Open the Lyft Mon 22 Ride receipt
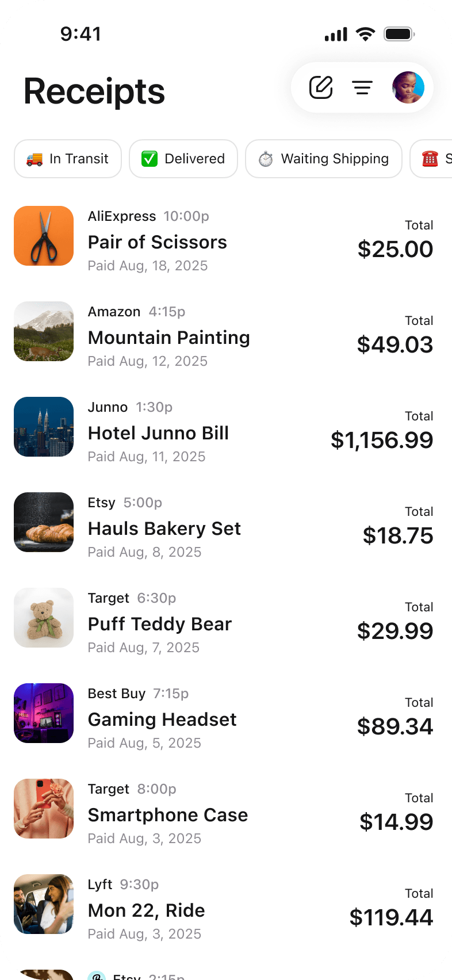452x980 pixels. coord(146,910)
